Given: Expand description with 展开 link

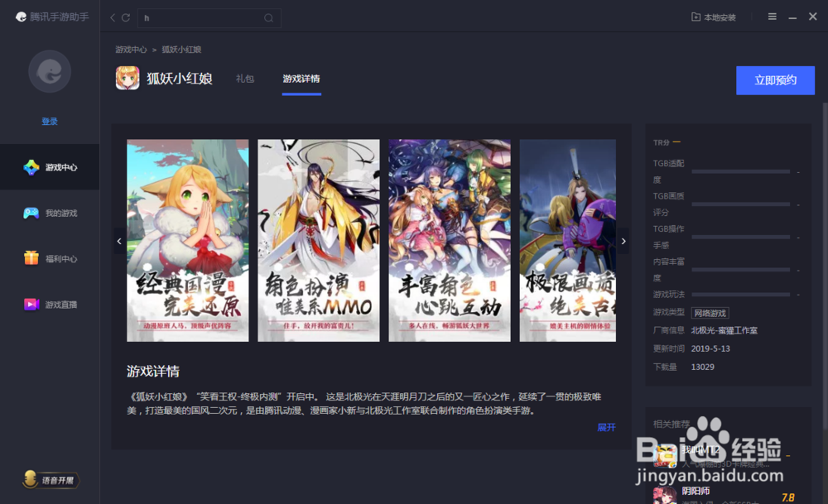Looking at the screenshot, I should click(x=606, y=427).
